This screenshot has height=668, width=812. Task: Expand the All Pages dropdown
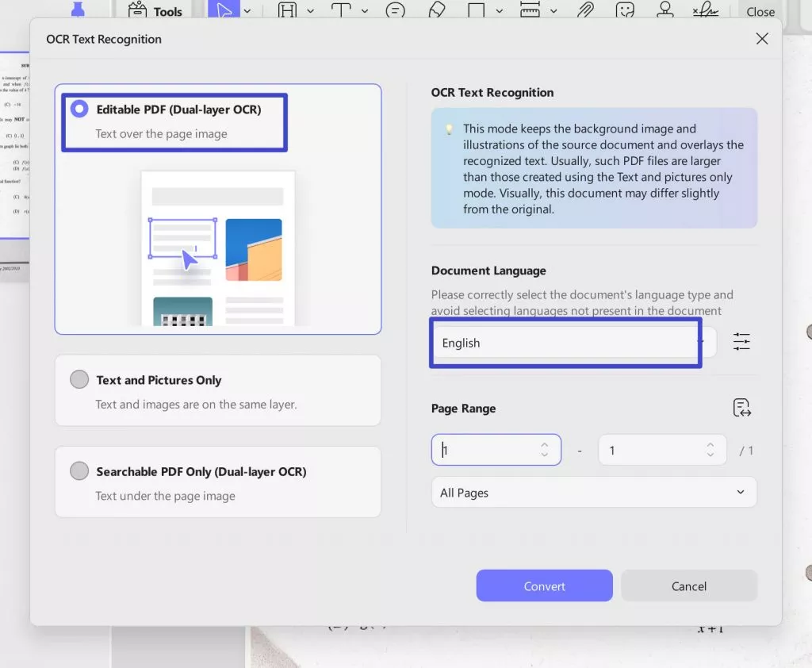coord(594,493)
